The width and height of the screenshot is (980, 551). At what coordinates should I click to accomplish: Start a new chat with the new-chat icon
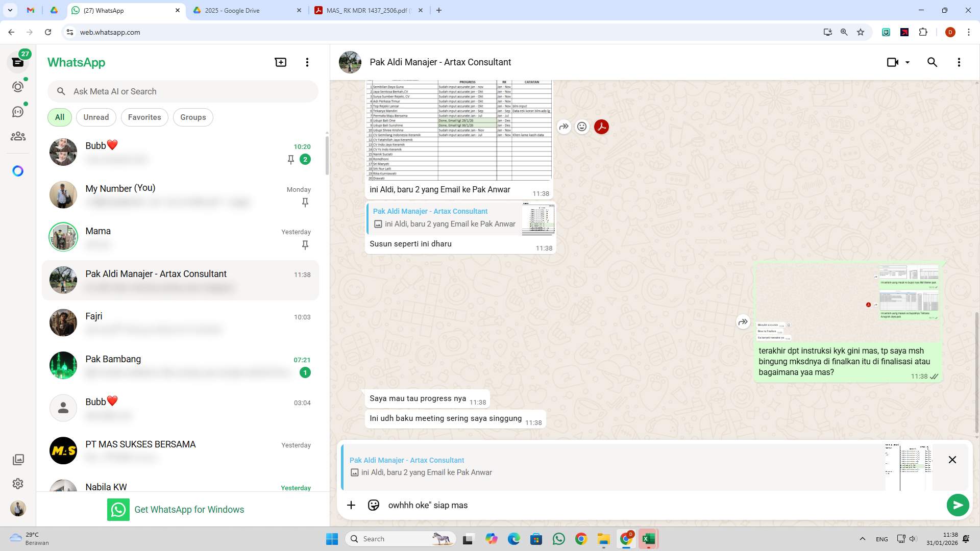click(x=280, y=62)
